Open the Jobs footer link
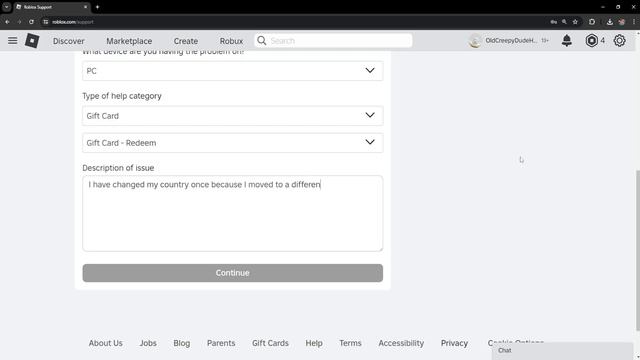Viewport: 640px width, 360px height. (148, 343)
